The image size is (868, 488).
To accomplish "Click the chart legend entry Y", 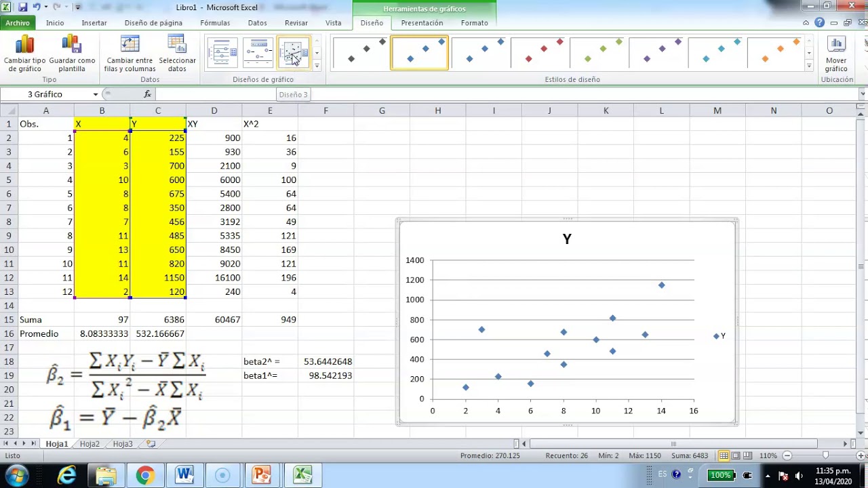I will pyautogui.click(x=719, y=336).
